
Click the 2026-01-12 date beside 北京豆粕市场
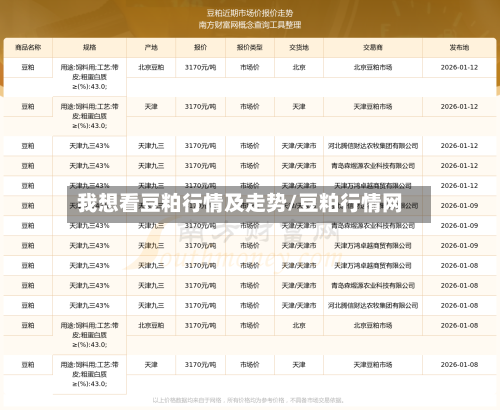point(459,67)
